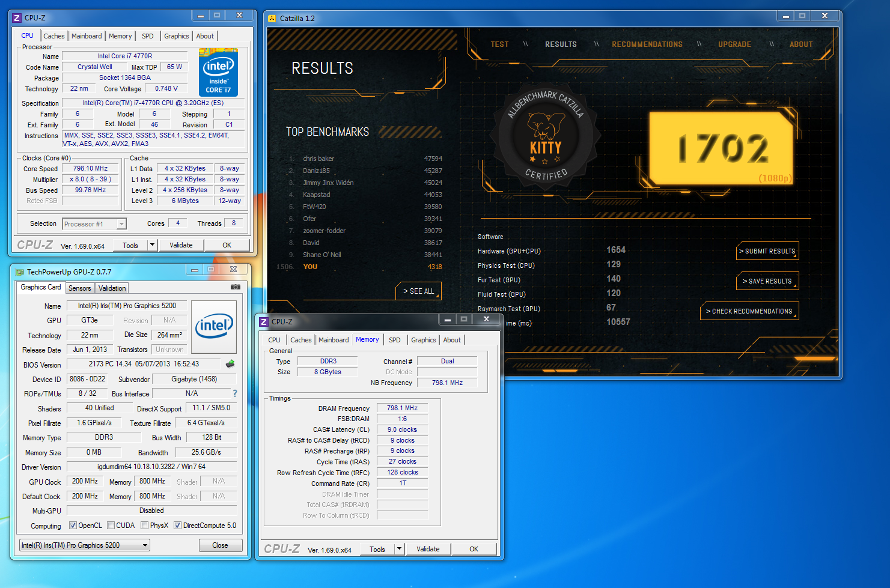Click the Bus Interface question mark icon

click(x=235, y=393)
